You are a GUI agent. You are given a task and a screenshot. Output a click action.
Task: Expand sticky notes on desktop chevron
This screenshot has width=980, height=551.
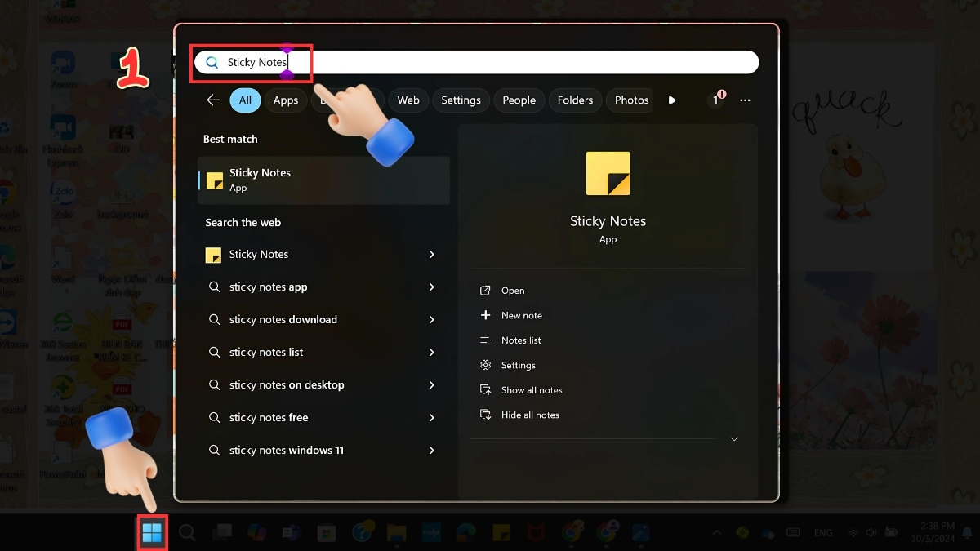point(432,385)
